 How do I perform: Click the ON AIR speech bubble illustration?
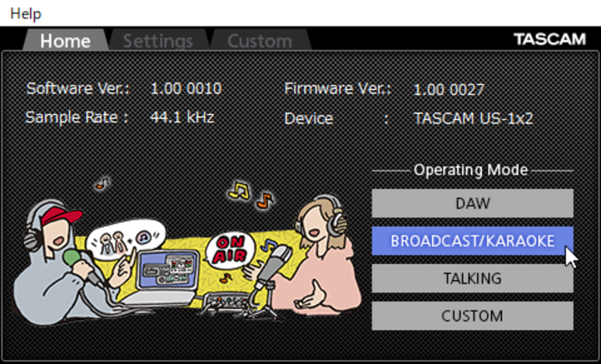coord(230,249)
